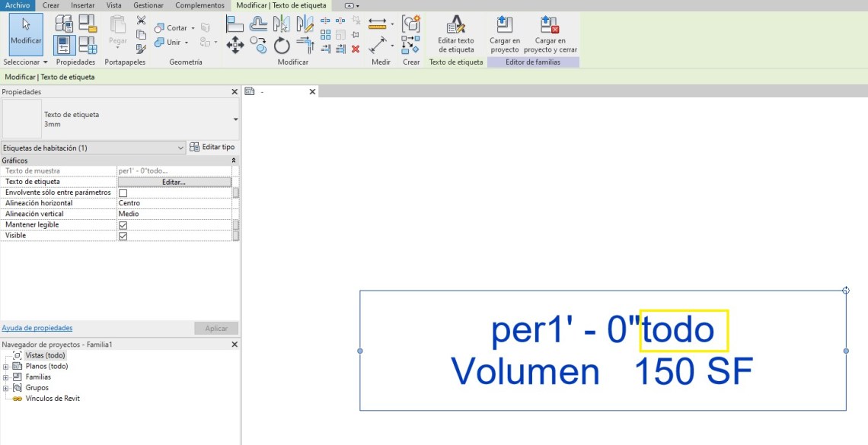This screenshot has height=445, width=868.
Task: Expand the Planos (todo) tree node
Action: (6, 367)
